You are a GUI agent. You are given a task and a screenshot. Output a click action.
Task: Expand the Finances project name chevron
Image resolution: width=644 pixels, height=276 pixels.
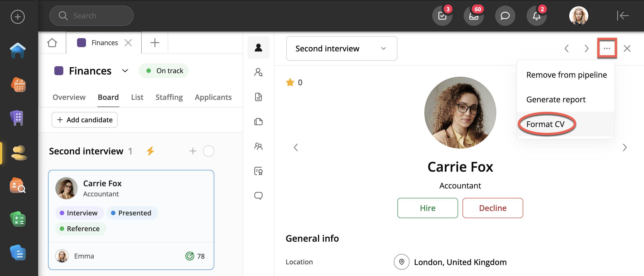point(125,71)
